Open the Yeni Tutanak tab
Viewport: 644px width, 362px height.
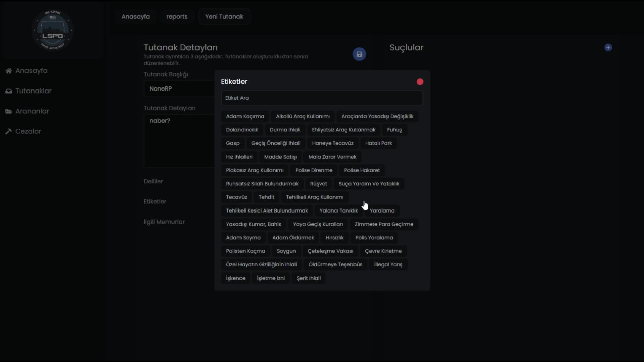pos(224,16)
